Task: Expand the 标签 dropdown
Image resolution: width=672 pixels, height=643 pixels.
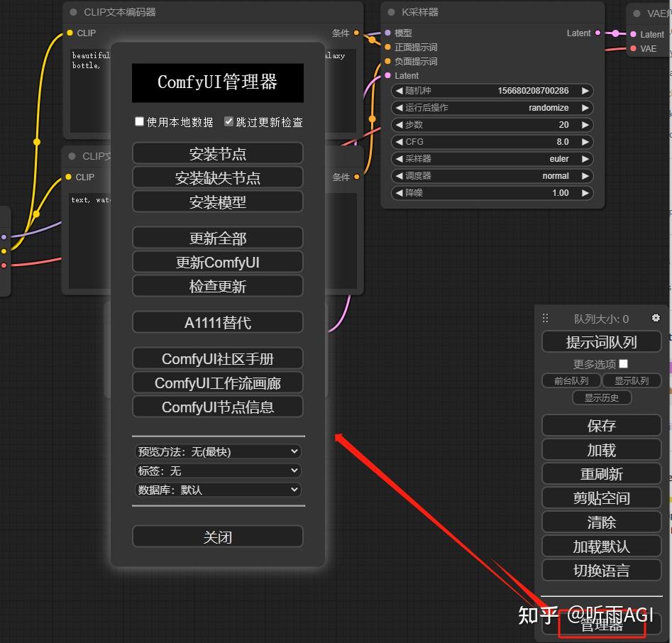Action: coord(218,471)
